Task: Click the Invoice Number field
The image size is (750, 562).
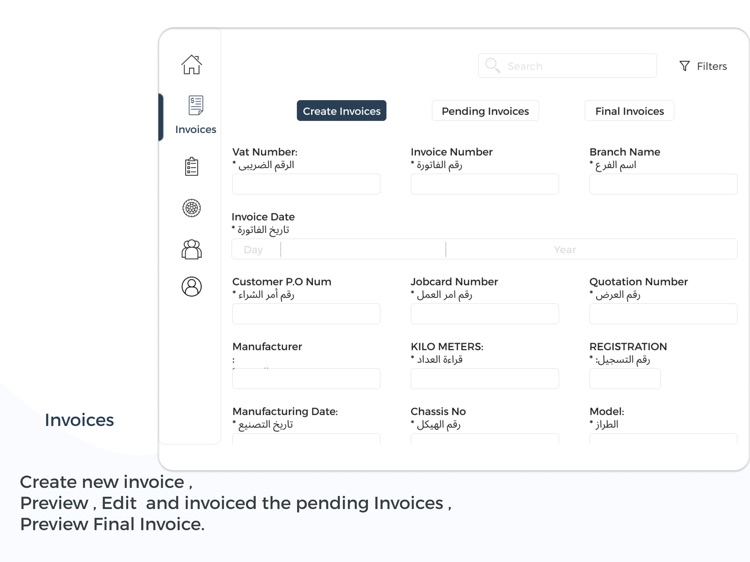Action: (x=484, y=184)
